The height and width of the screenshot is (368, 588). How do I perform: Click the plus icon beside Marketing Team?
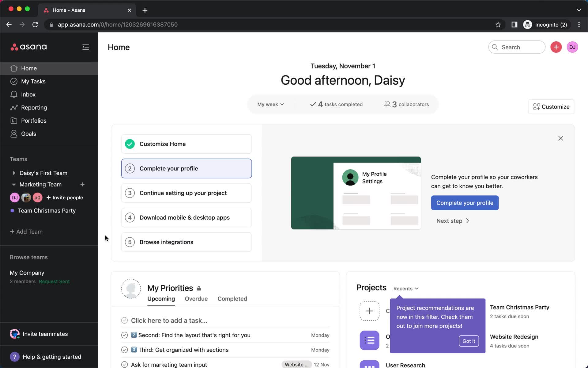pos(82,184)
